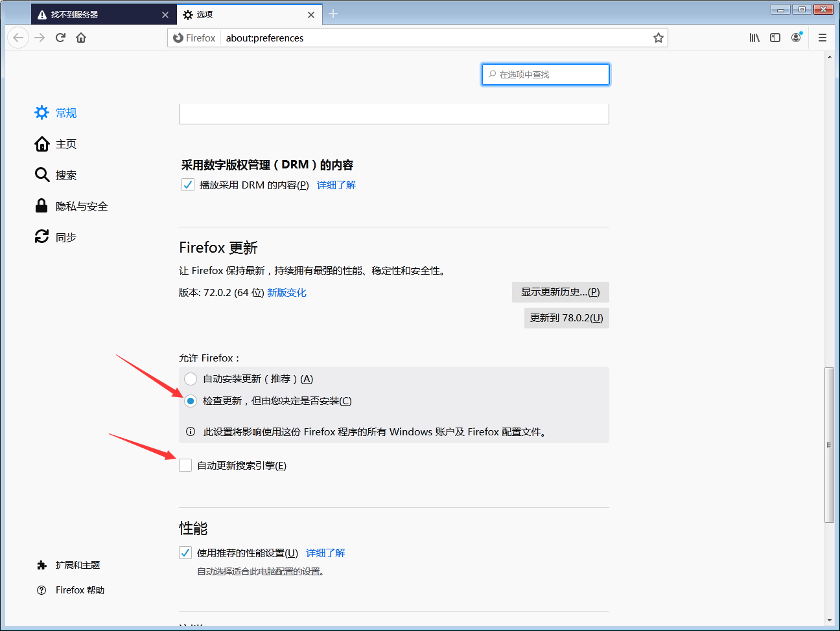Click the 版本: 72.0.2 (64 位) text
The width and height of the screenshot is (840, 631).
point(222,293)
